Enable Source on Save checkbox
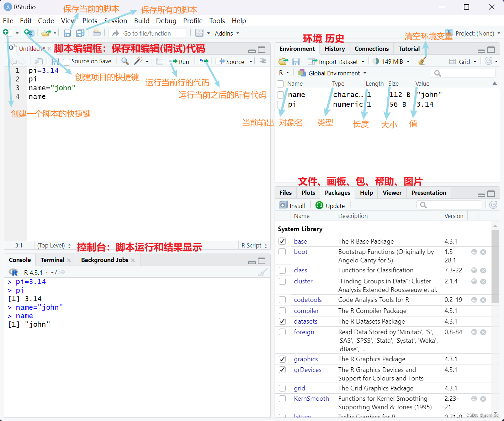The width and height of the screenshot is (504, 421). (66, 62)
